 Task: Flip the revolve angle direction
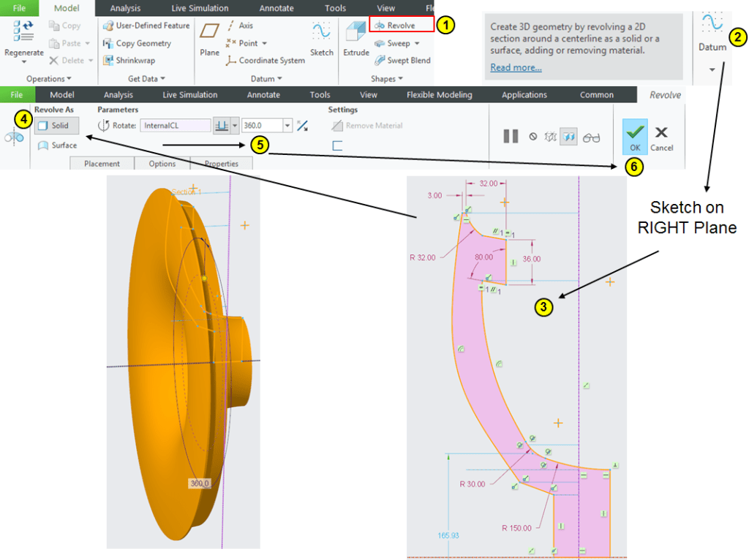tap(302, 126)
